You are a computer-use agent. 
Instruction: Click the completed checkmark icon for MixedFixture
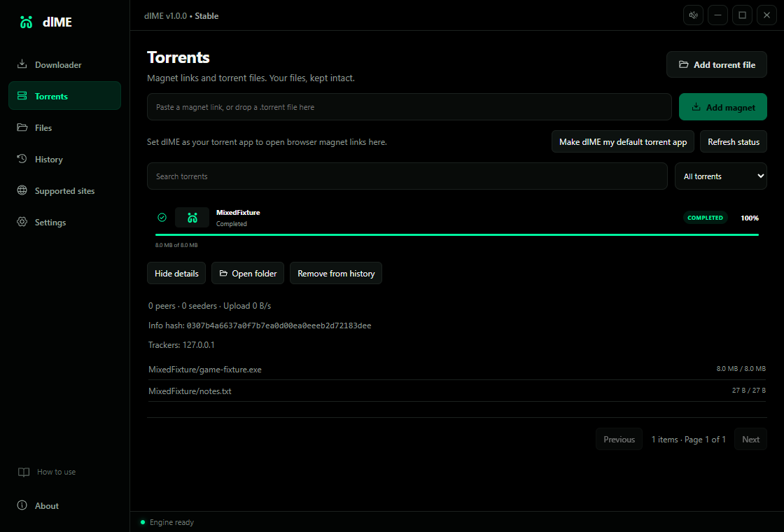[162, 217]
